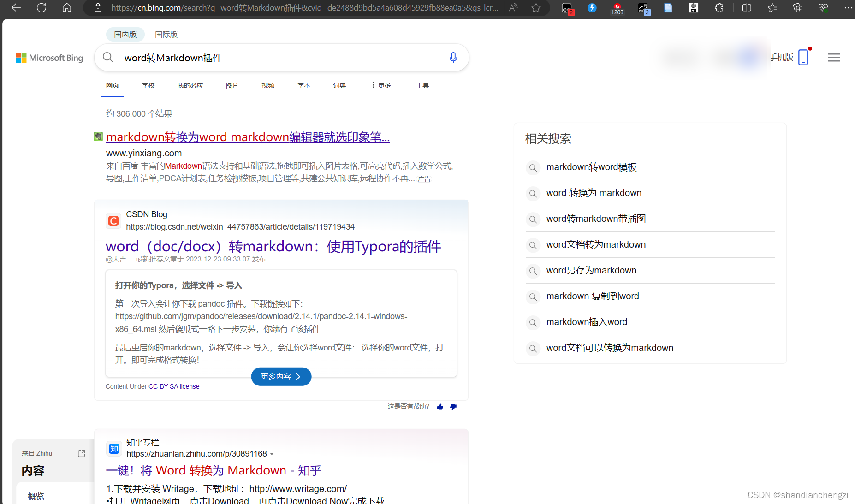Go back with the browser back arrow

pos(16,8)
